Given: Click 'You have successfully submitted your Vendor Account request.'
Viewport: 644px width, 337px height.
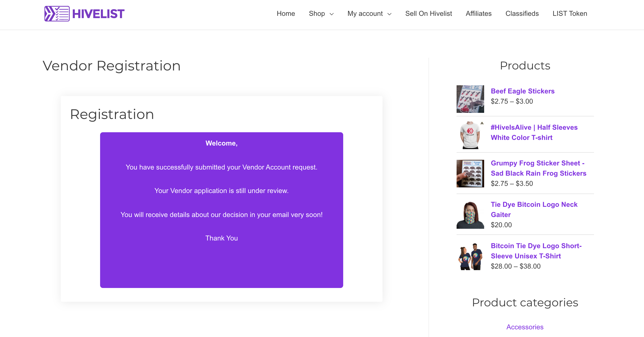Looking at the screenshot, I should pos(221,167).
